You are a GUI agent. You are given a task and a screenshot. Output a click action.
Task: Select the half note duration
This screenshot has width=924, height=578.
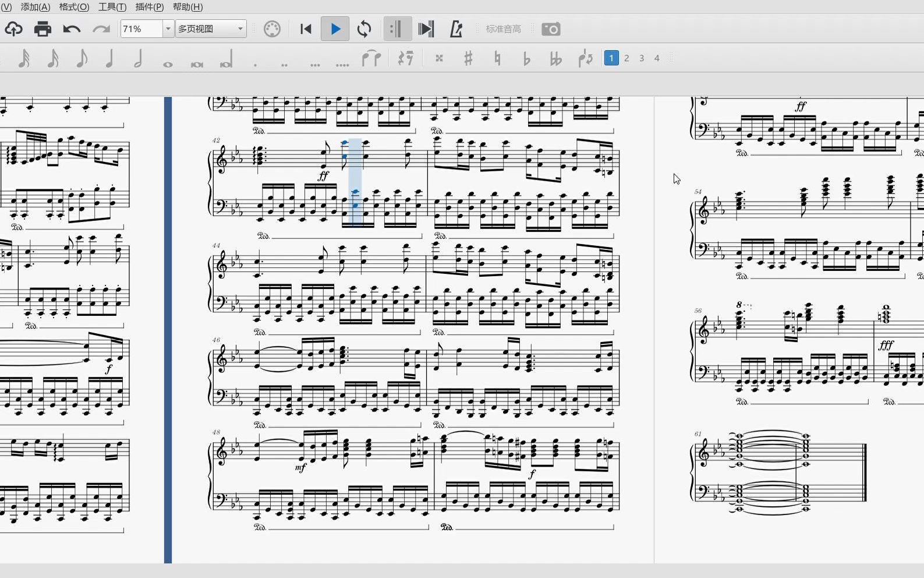point(139,58)
